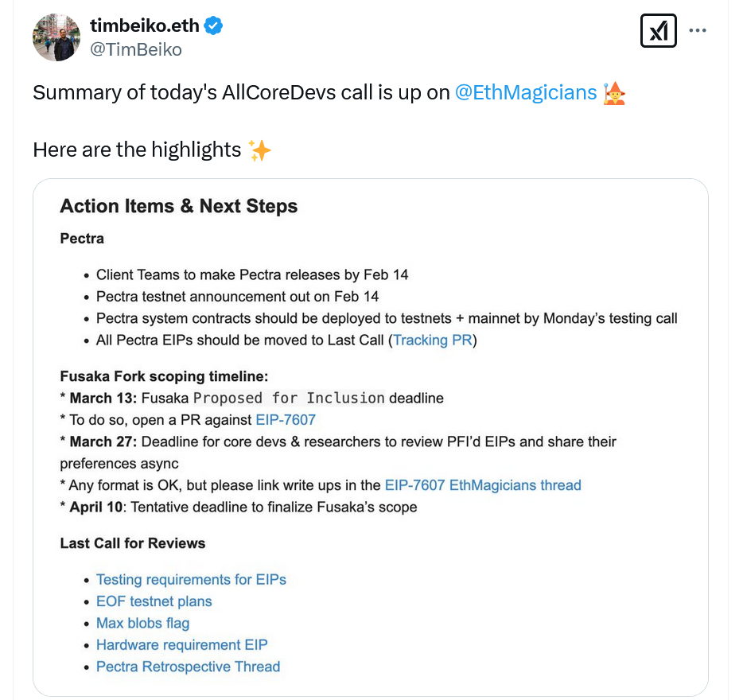Open the Tracking PR link

pyautogui.click(x=434, y=340)
